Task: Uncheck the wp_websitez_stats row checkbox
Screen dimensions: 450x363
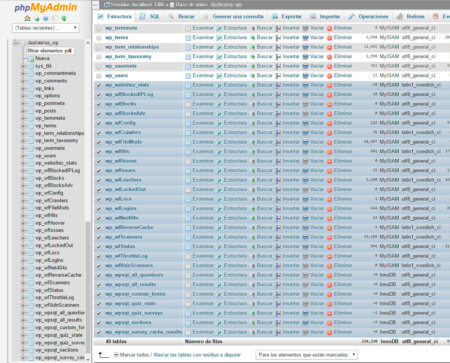Action: coord(99,85)
